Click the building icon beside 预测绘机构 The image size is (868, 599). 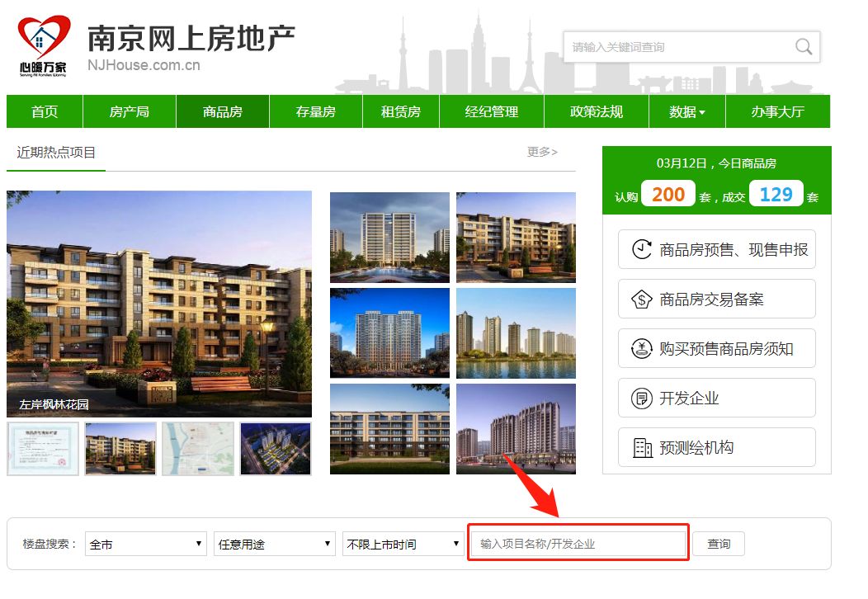(642, 447)
